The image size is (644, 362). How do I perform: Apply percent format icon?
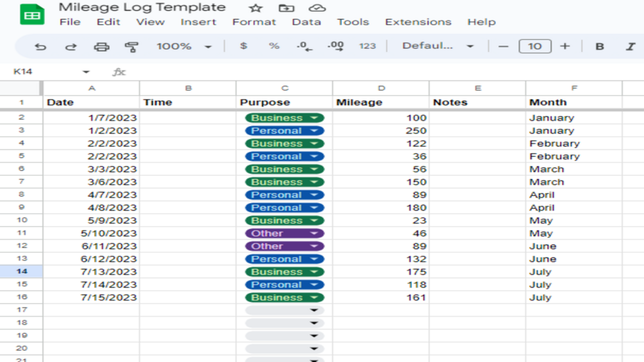click(x=274, y=46)
